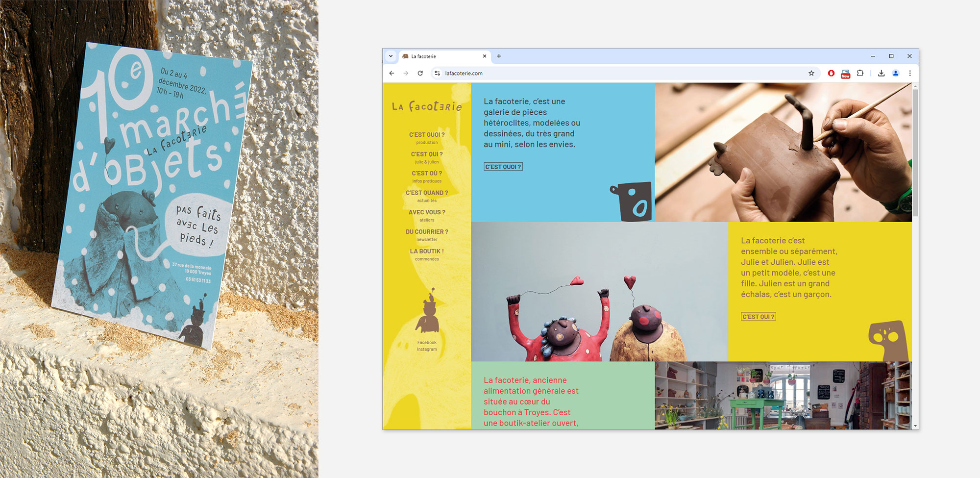980x478 pixels.
Task: Bookmark this page with the star icon
Action: pos(811,73)
